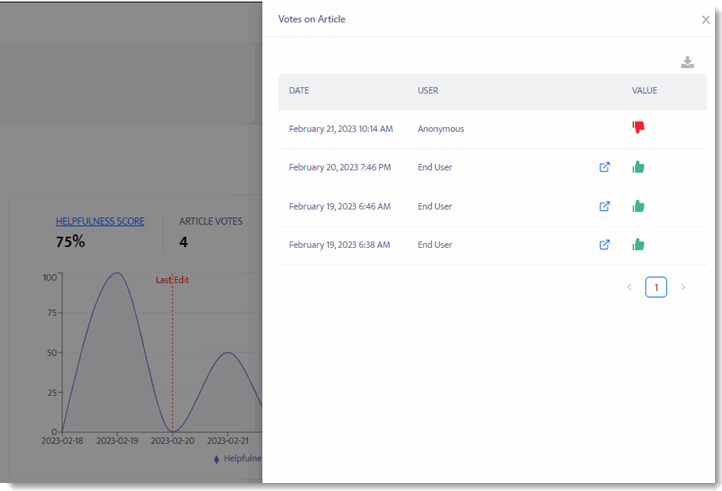722x491 pixels.
Task: Click the Article Votes count 4
Action: point(183,242)
